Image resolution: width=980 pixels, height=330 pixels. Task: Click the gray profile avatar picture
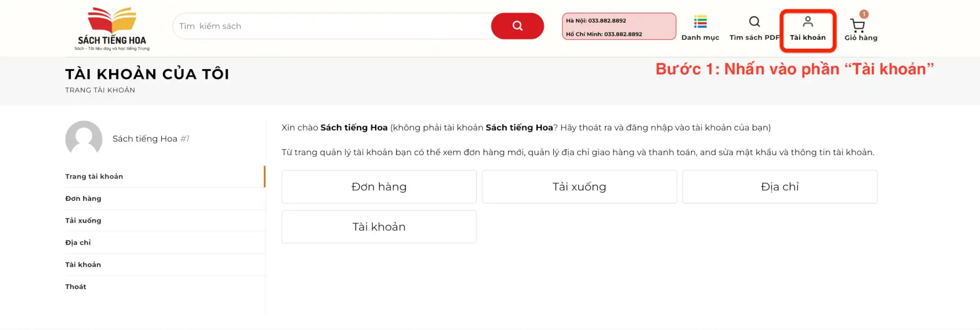click(84, 138)
